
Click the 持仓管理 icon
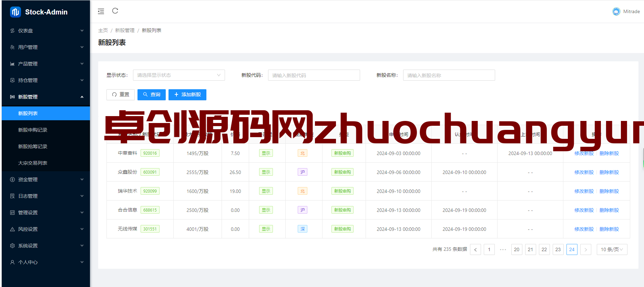12,80
